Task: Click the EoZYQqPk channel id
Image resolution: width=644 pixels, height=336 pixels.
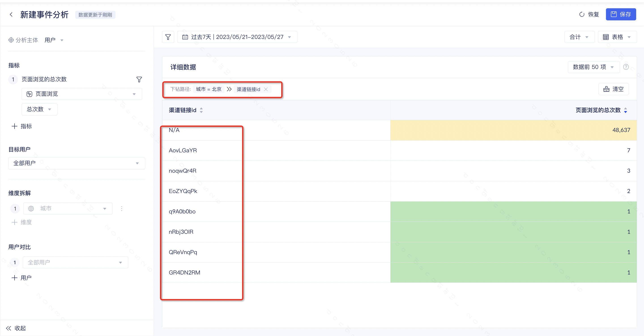Action: pos(183,191)
